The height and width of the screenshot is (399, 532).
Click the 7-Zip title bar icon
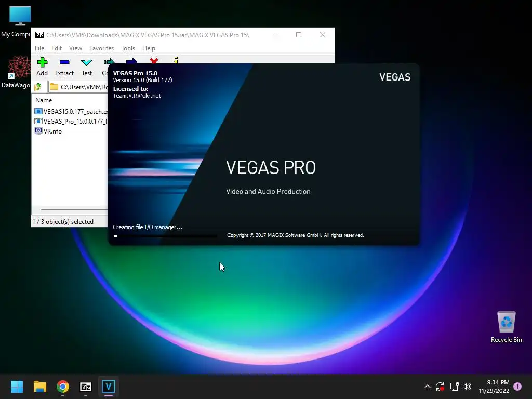(39, 35)
